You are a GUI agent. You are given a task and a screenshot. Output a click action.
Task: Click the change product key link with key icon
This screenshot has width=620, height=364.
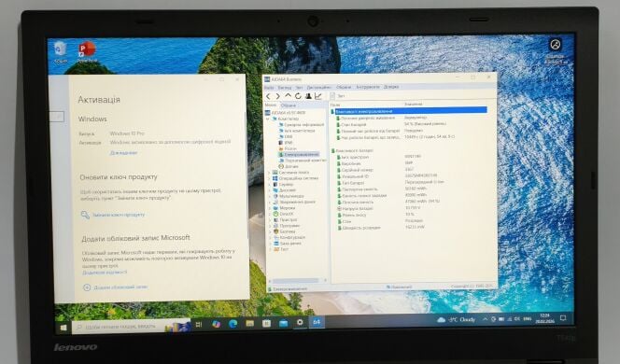(113, 215)
